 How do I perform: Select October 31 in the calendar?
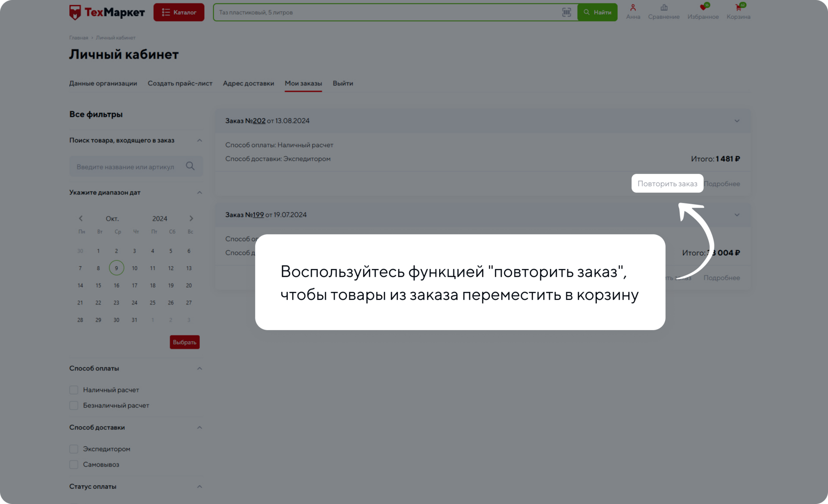pos(135,320)
